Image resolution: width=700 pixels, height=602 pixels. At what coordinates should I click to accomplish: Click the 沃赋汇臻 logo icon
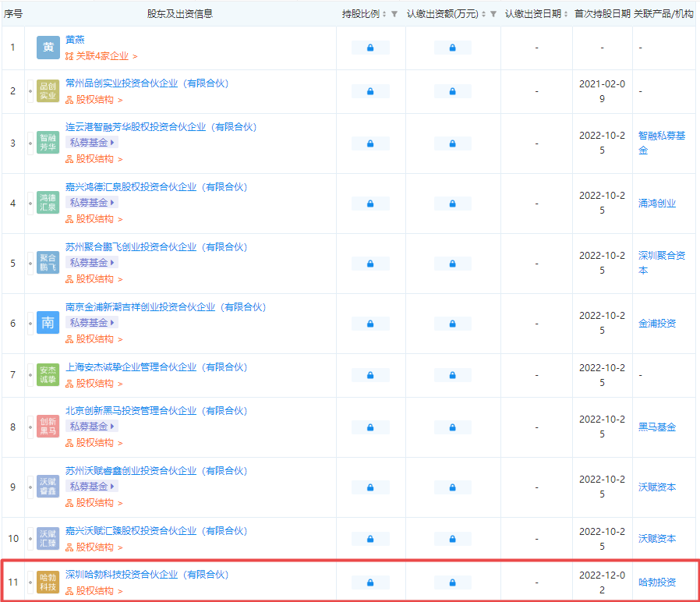(48, 539)
